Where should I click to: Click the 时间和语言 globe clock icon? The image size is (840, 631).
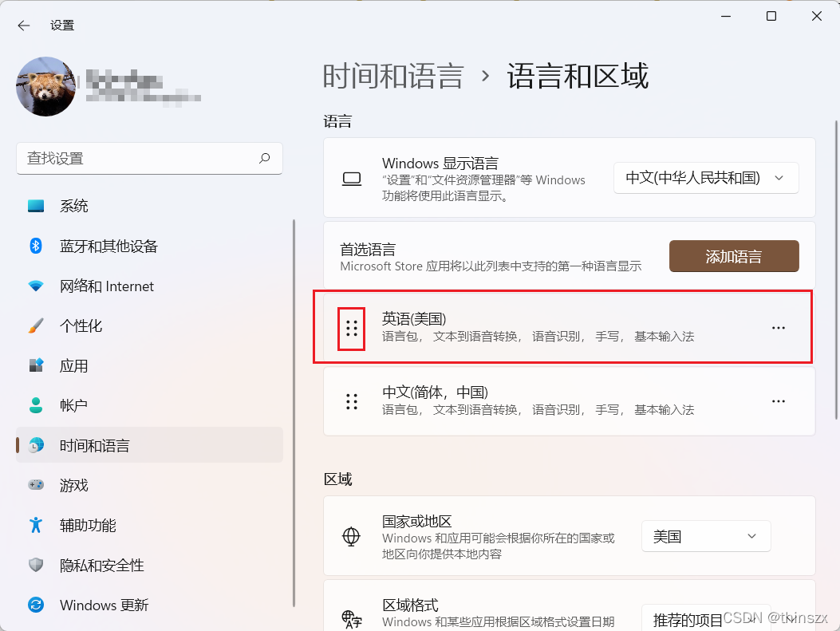tap(36, 445)
